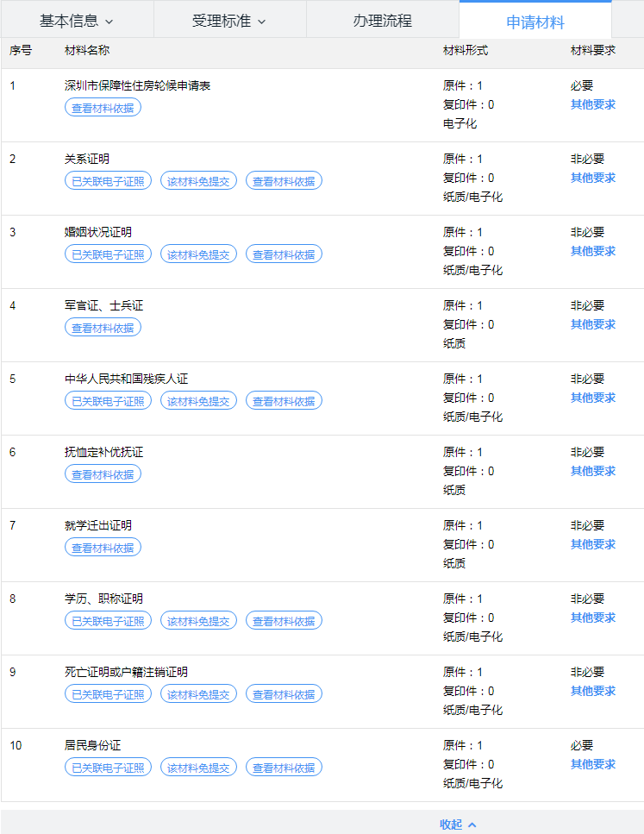Open 其他要求 for 关系证明
The height and width of the screenshot is (834, 644).
593,179
